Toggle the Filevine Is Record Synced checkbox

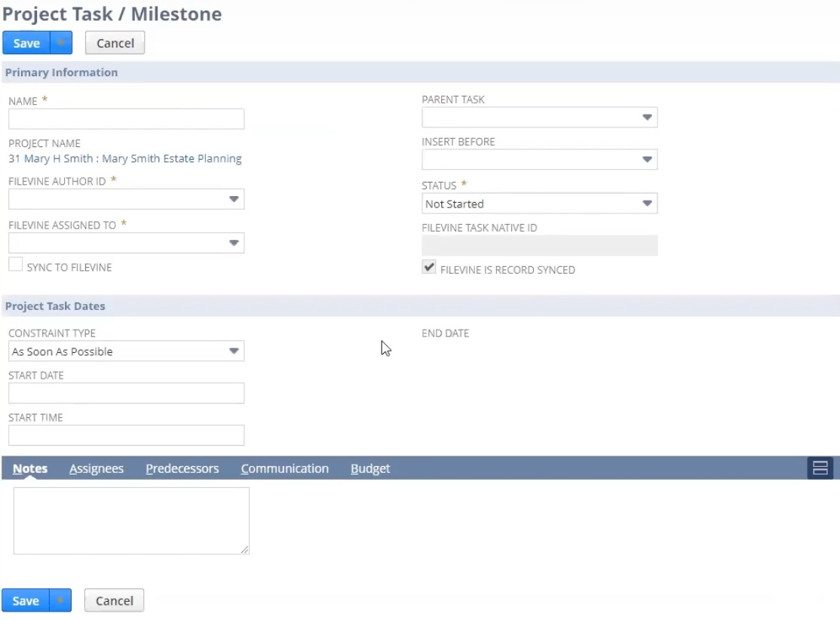[x=428, y=267]
